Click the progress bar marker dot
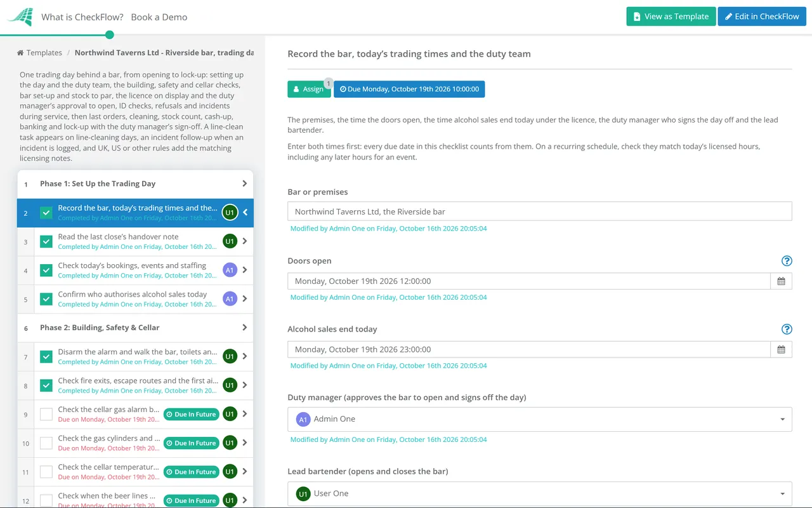The height and width of the screenshot is (508, 812). coord(109,35)
